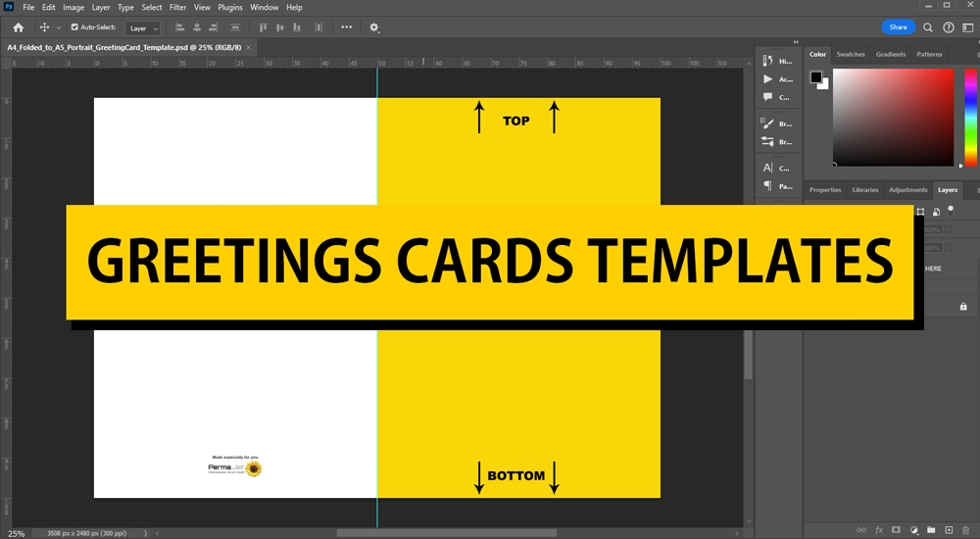Open the Paragraph panel icon
Image resolution: width=980 pixels, height=539 pixels.
pos(768,185)
